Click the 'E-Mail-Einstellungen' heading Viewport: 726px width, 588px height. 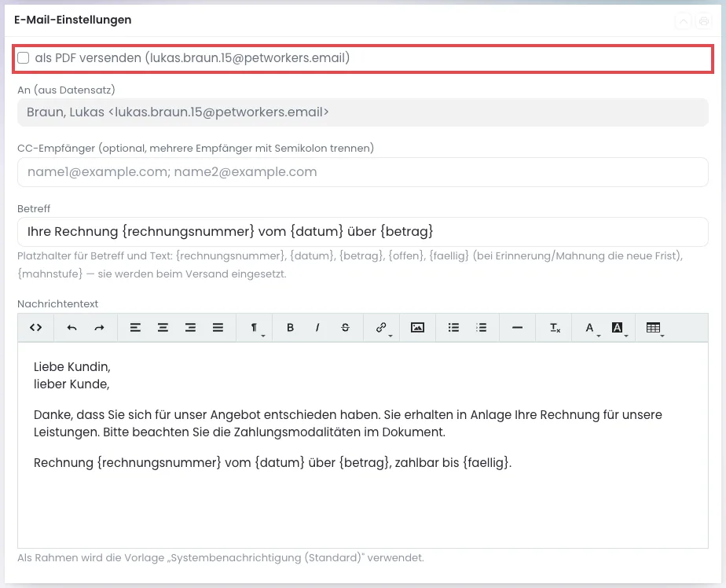point(73,20)
